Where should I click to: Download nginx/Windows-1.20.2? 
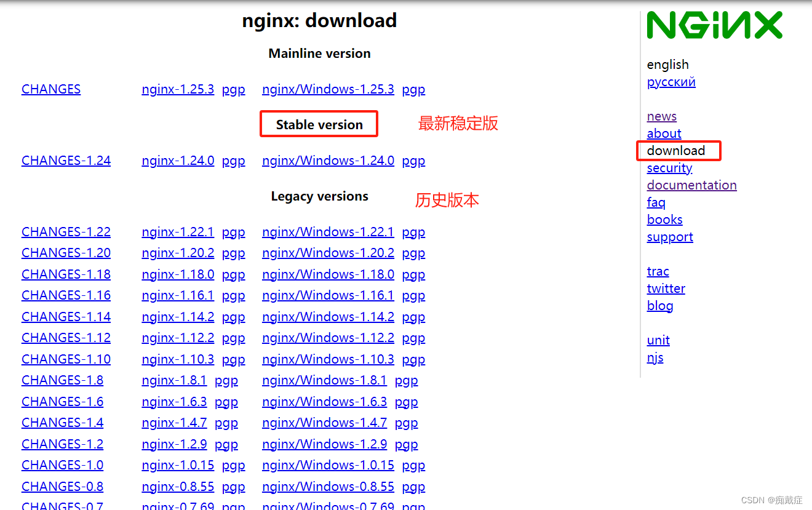[x=328, y=253]
